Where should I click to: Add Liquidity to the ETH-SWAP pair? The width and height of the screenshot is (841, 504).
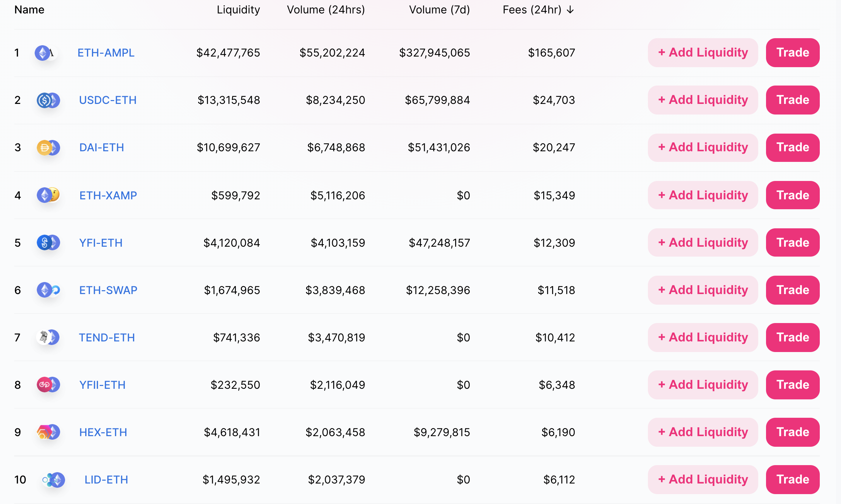click(x=703, y=290)
